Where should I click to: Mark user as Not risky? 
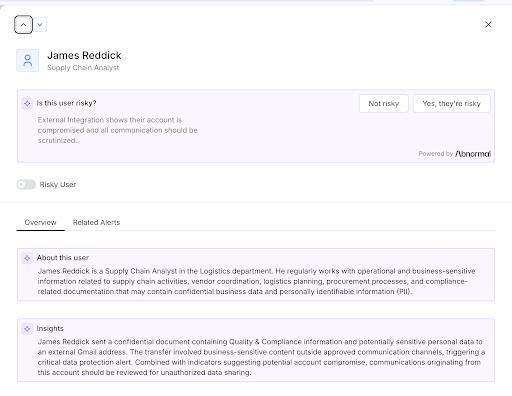point(384,104)
